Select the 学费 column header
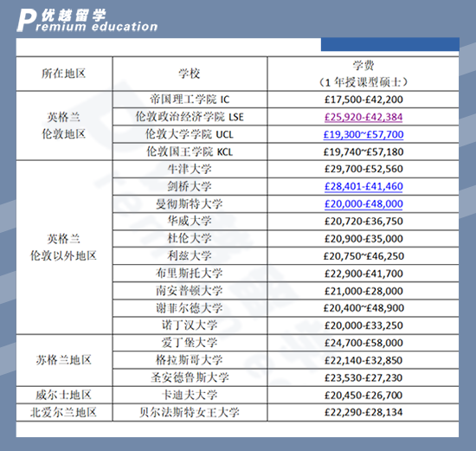 363,74
